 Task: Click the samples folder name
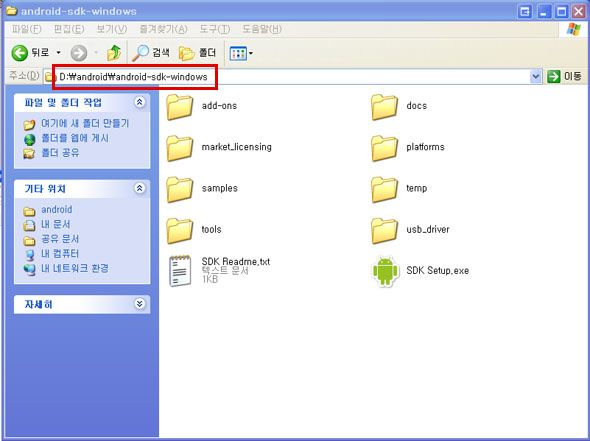pyautogui.click(x=219, y=188)
